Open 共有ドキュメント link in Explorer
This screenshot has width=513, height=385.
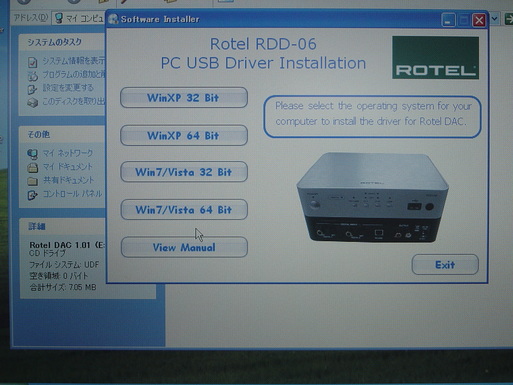pos(69,180)
